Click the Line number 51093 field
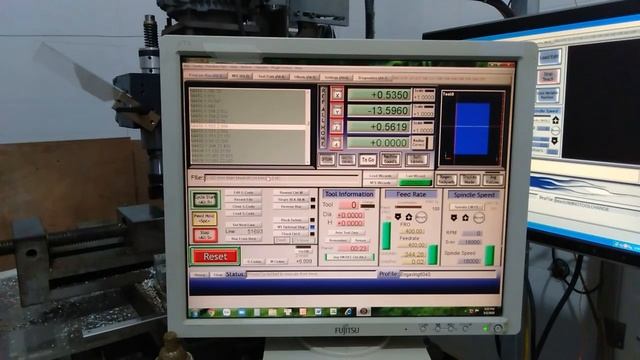This screenshot has height=360, width=640. pyautogui.click(x=255, y=231)
